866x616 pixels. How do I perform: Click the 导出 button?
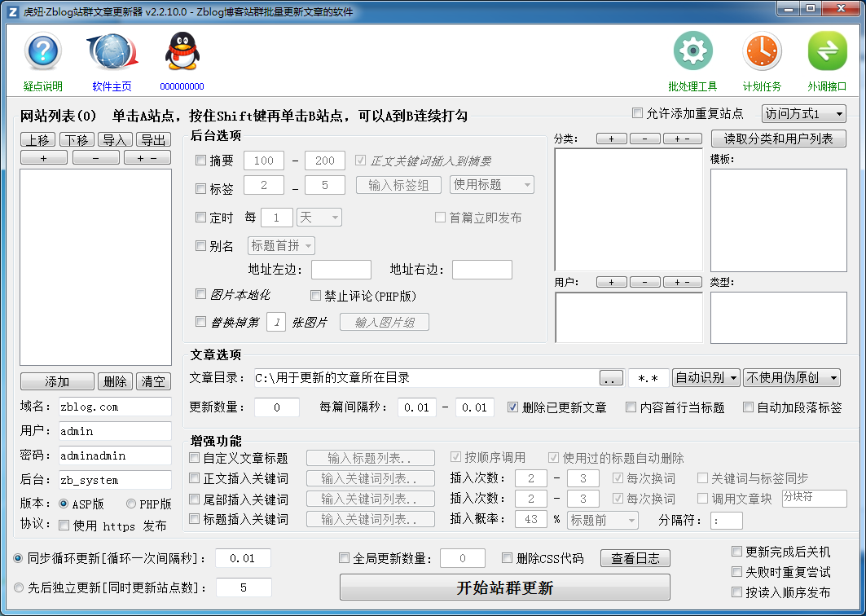tap(153, 140)
